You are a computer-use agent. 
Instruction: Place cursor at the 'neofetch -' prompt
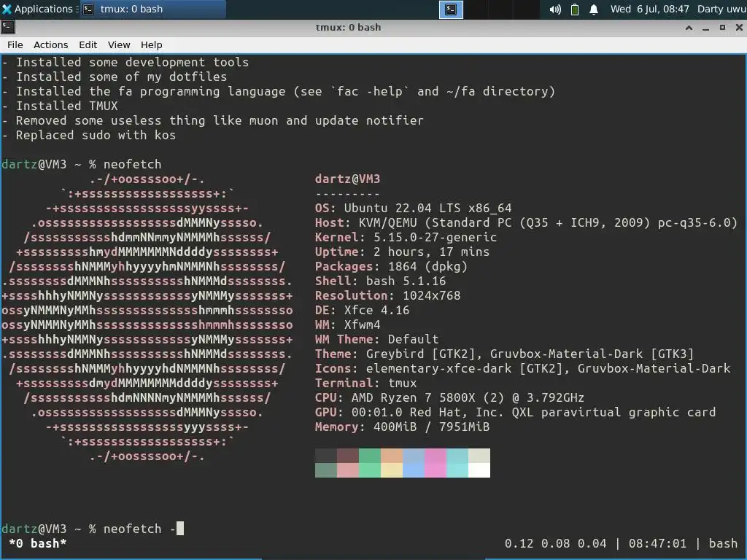tap(180, 529)
